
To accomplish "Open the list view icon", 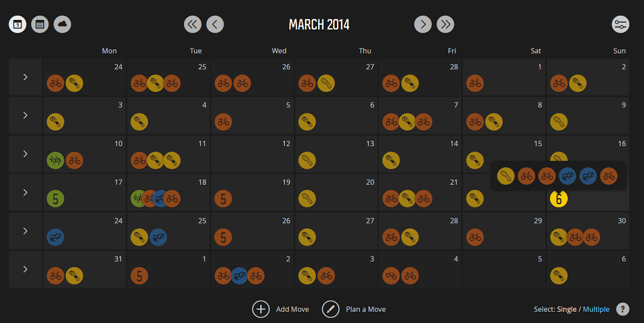I will point(40,24).
